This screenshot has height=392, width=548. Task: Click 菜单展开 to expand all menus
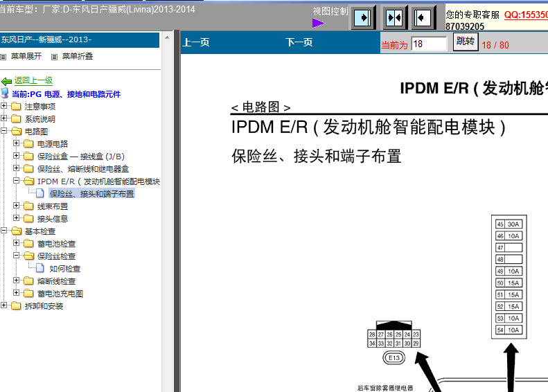click(x=26, y=56)
